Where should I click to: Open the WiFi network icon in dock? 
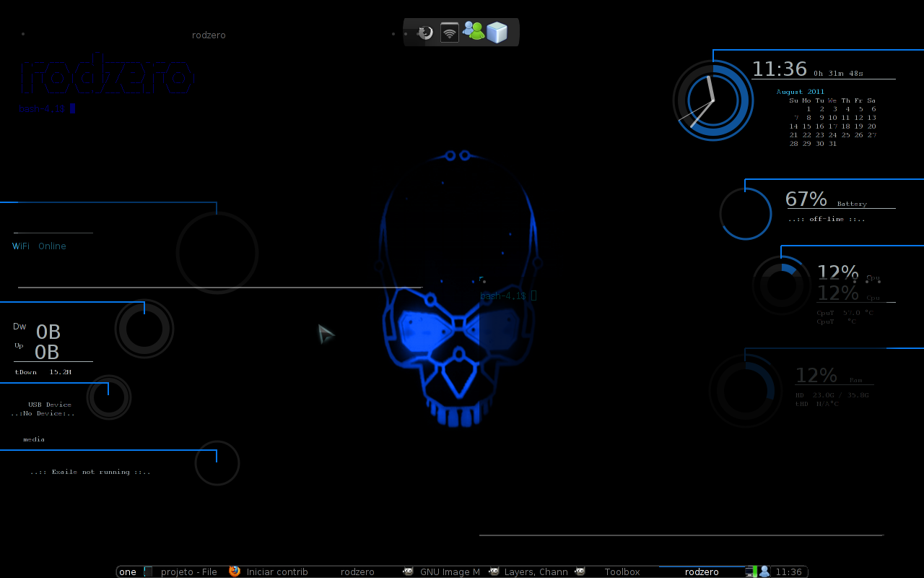pyautogui.click(x=450, y=33)
